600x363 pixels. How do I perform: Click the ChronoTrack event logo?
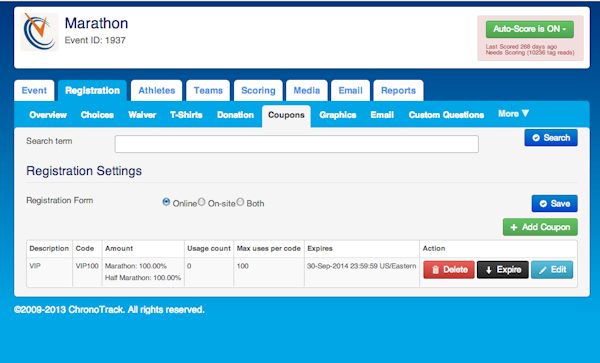pos(39,32)
